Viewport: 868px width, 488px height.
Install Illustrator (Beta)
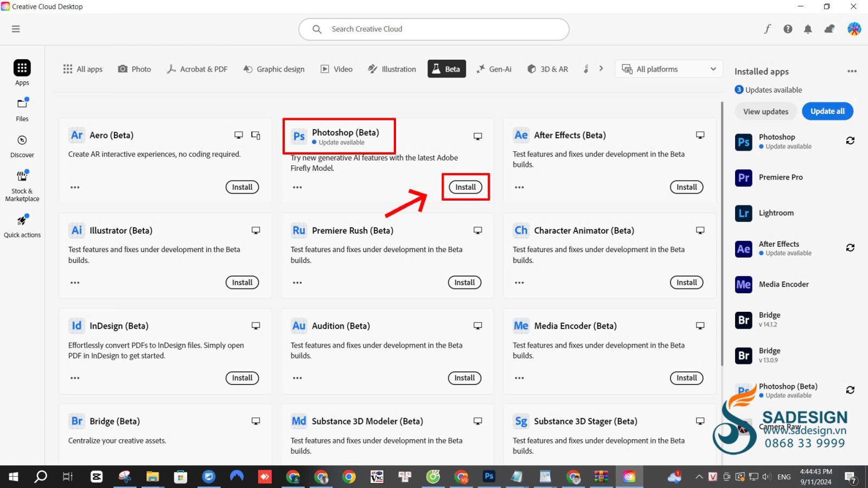[x=242, y=282]
